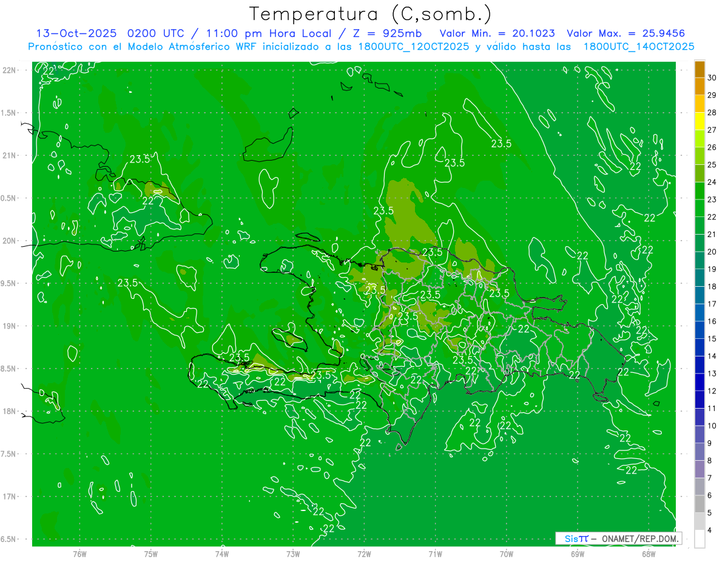Click the WRF model forecast description line
The image size is (728, 562).
coord(361,47)
